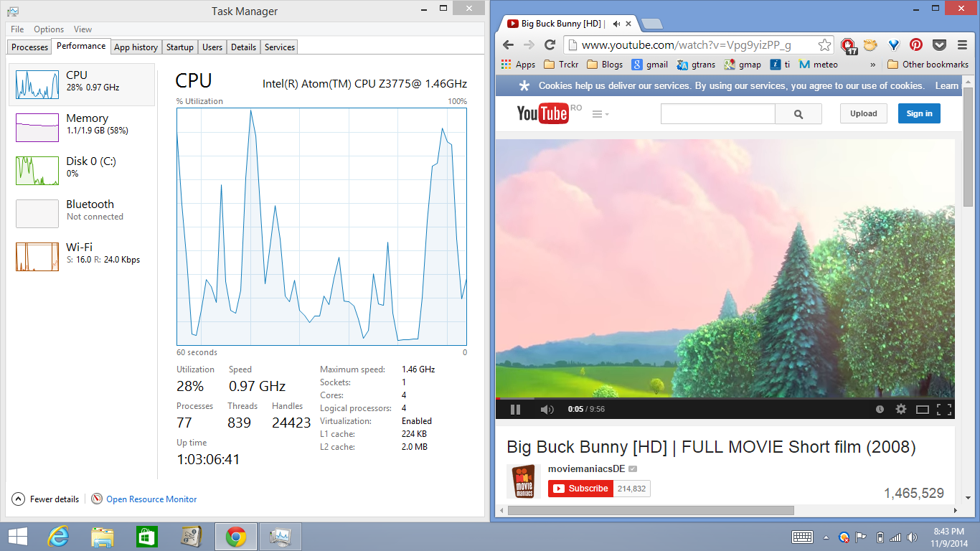This screenshot has width=980, height=551.
Task: Open the Blogs bookmarks folder
Action: pos(605,64)
